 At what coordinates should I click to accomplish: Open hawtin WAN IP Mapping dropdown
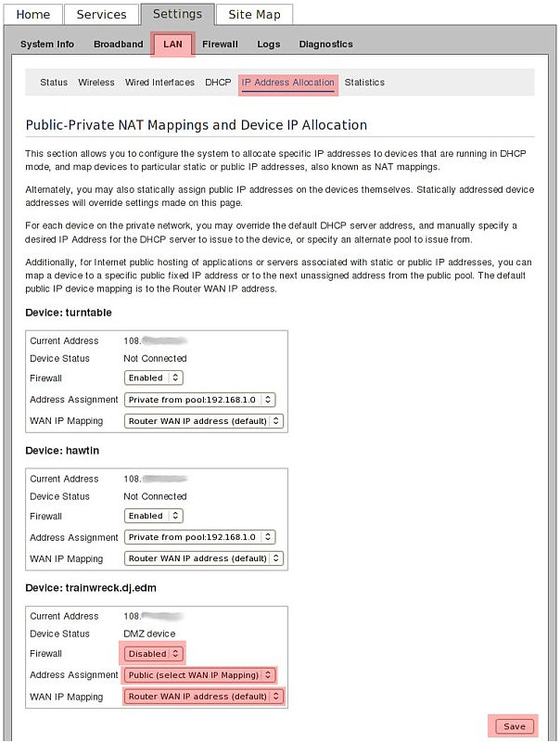click(204, 558)
